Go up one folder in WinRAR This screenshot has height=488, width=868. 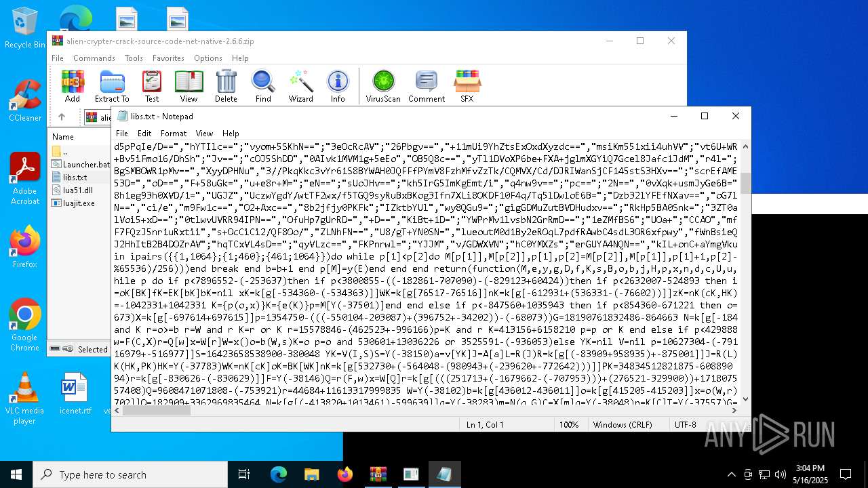coord(61,117)
